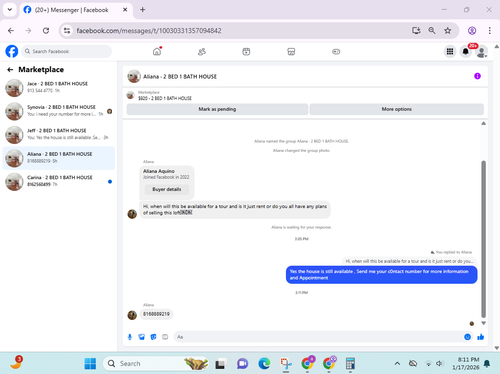Attach a file using the photo icon

(142, 337)
